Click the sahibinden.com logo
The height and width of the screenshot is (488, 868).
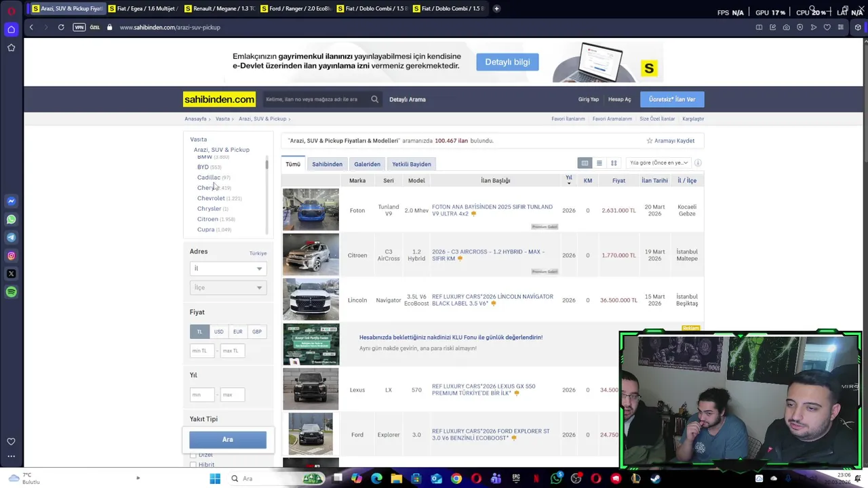coord(219,99)
